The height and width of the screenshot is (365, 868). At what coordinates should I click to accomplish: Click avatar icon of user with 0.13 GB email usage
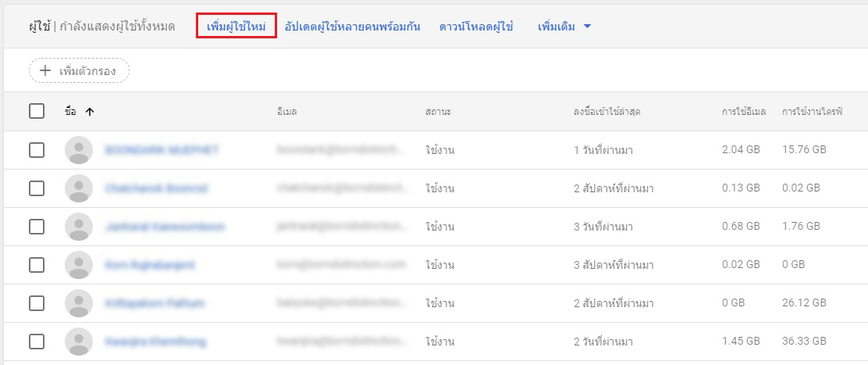79,188
